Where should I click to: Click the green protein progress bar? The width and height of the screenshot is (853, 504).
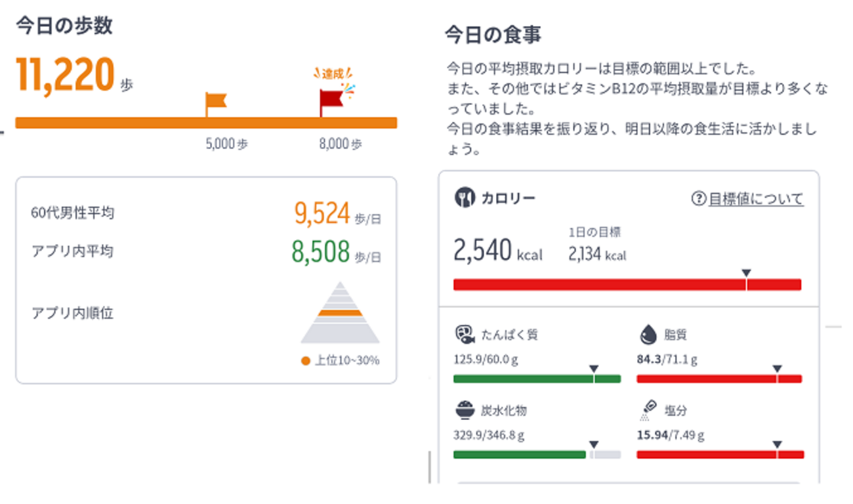(537, 379)
